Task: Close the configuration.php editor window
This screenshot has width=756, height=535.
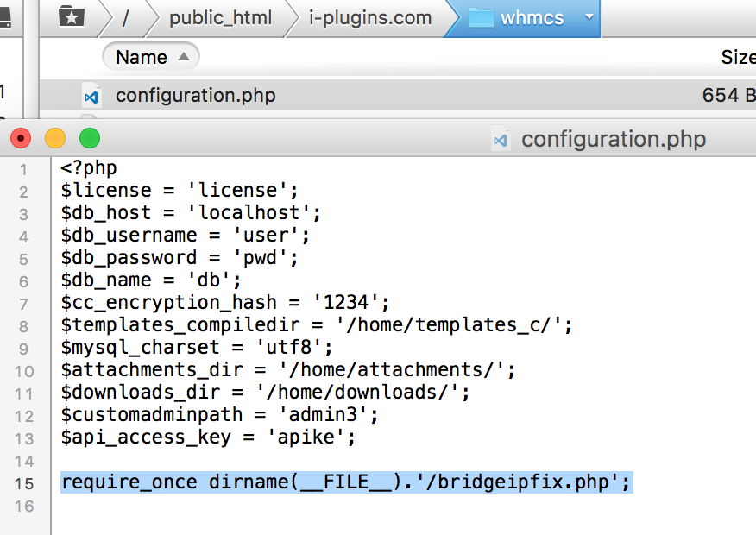Action: [21, 139]
